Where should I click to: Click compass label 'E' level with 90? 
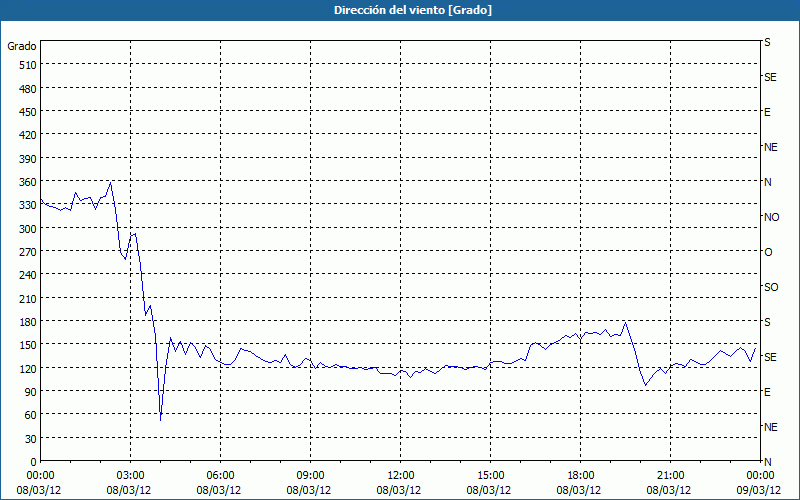click(x=767, y=392)
